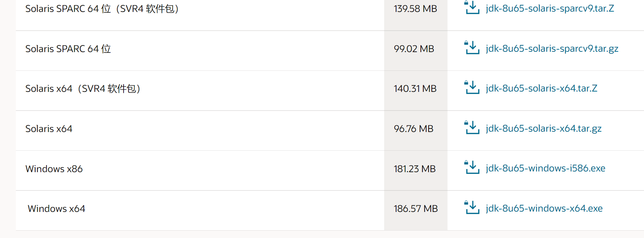Click the 186.57 MB file size cell
The height and width of the screenshot is (238, 644).
tap(415, 209)
